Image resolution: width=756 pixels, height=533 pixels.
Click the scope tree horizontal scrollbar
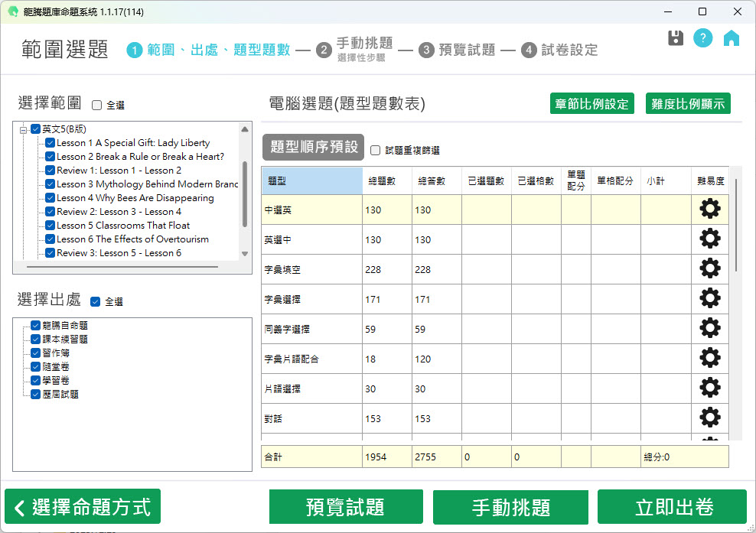click(x=122, y=266)
